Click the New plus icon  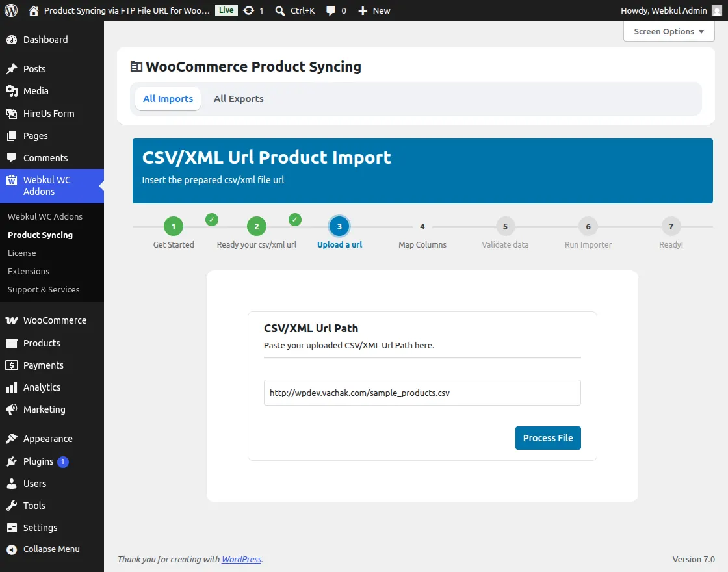[363, 10]
